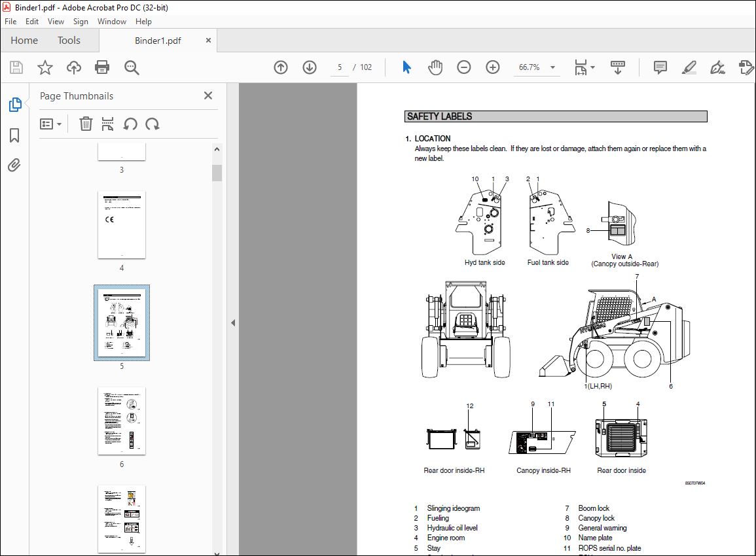Click the scrolling mode toolbar icon
This screenshot has height=556, width=756.
click(x=618, y=67)
